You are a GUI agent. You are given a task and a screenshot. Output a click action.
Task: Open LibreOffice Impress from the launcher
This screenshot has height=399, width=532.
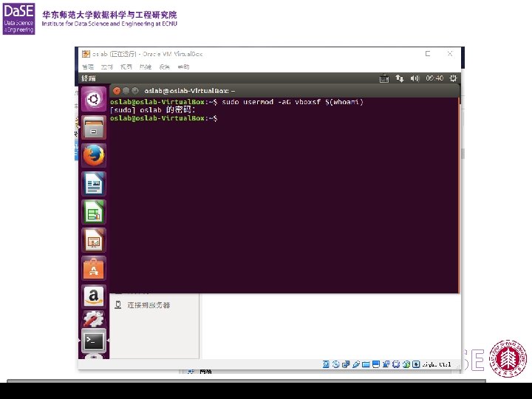click(94, 240)
